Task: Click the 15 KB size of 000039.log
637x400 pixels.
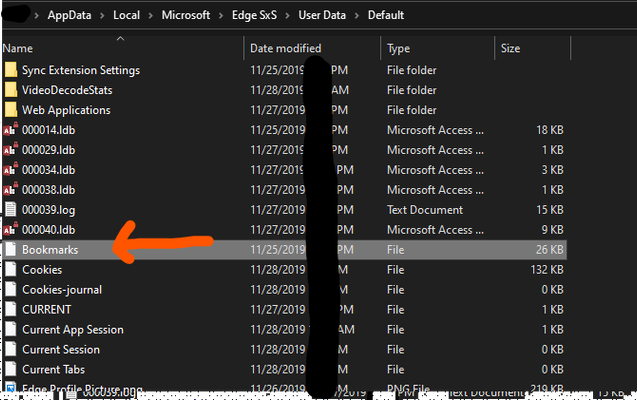Action: (550, 210)
